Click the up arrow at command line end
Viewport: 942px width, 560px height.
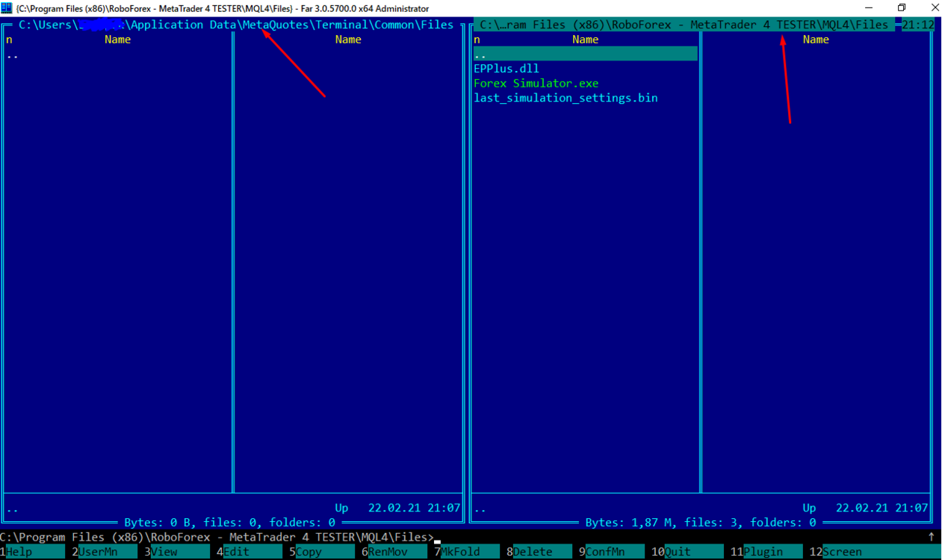pos(932,537)
